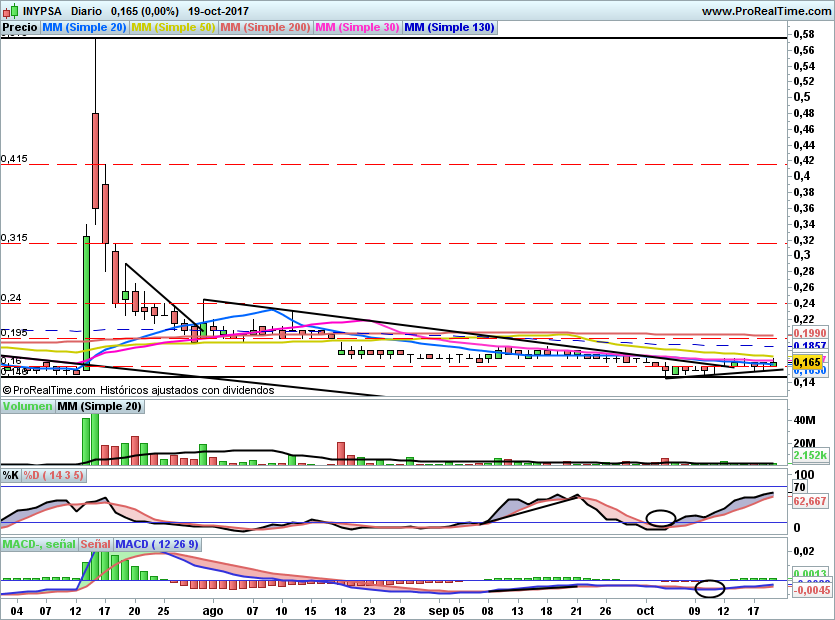The width and height of the screenshot is (835, 620).
Task: Select the MM (Simple 130) label
Action: click(x=450, y=27)
